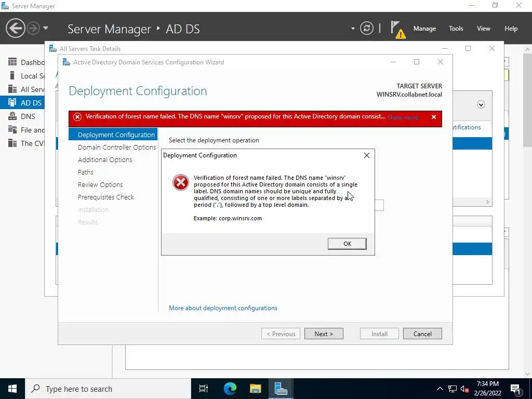Cancel the AD DS Configuration Wizard

coord(422,334)
